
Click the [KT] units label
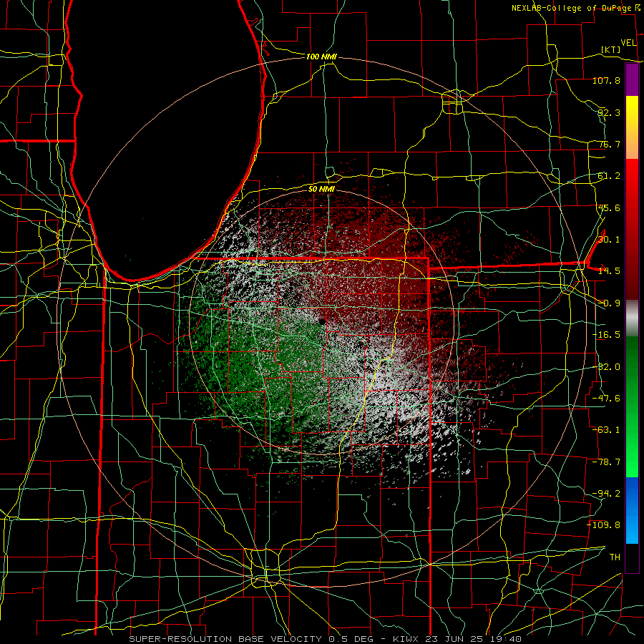(x=611, y=49)
